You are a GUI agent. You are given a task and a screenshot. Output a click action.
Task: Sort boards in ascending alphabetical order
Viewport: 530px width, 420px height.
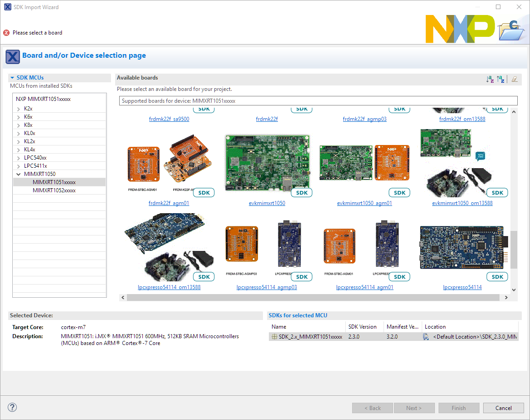tap(490, 79)
